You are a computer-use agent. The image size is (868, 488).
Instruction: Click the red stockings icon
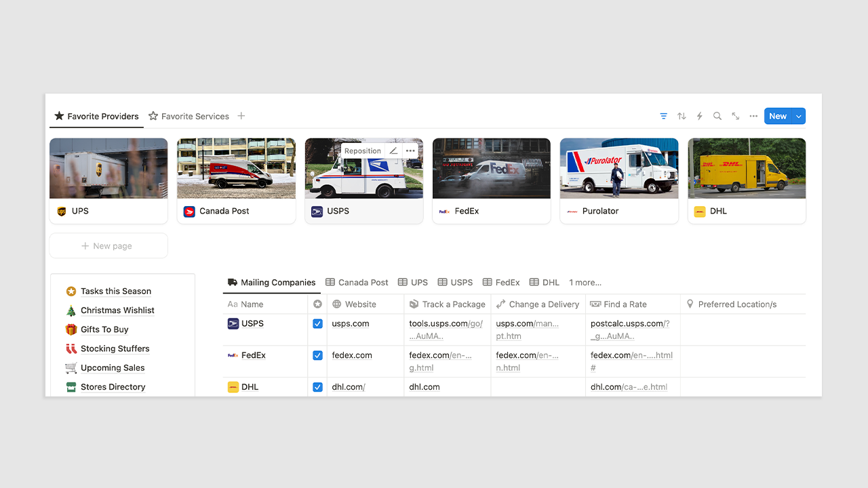click(x=71, y=348)
